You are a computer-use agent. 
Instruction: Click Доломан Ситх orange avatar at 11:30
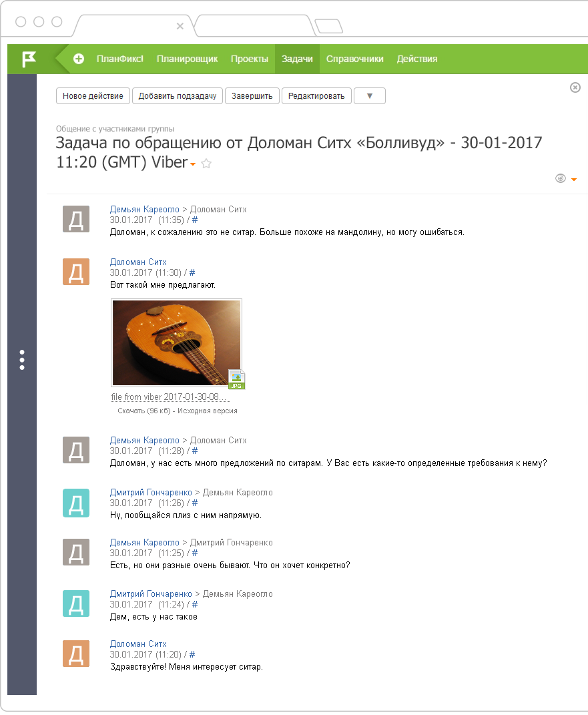[76, 272]
